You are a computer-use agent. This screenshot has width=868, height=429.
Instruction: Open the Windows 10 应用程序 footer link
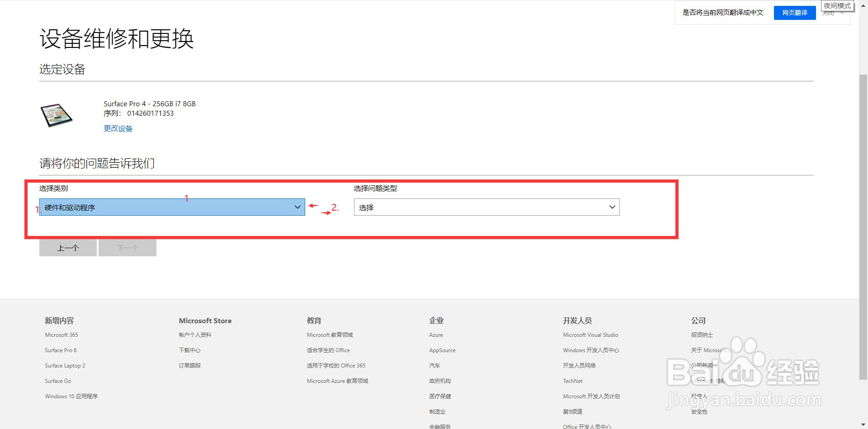(71, 396)
